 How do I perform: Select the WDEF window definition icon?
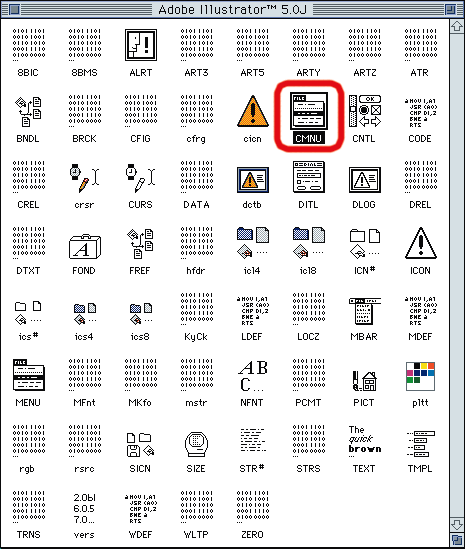tap(140, 509)
